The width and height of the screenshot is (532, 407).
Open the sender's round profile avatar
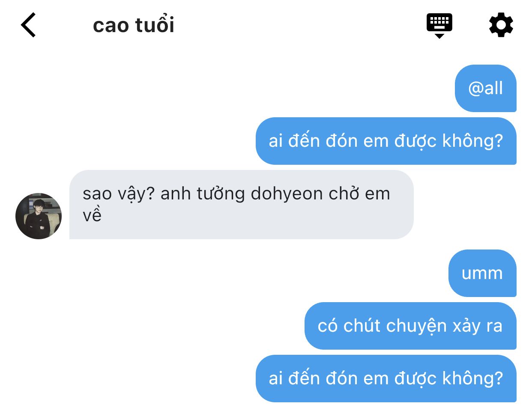pos(39,216)
